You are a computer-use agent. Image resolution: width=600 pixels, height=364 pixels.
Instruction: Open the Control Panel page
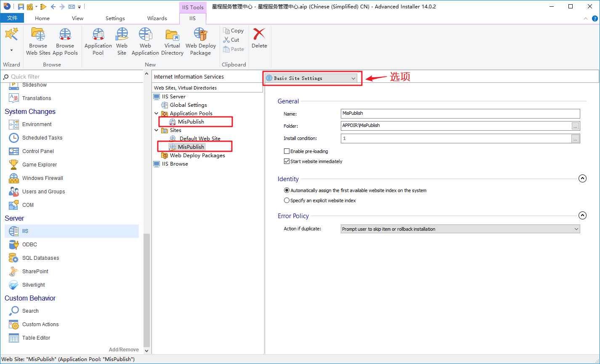[x=32, y=151]
